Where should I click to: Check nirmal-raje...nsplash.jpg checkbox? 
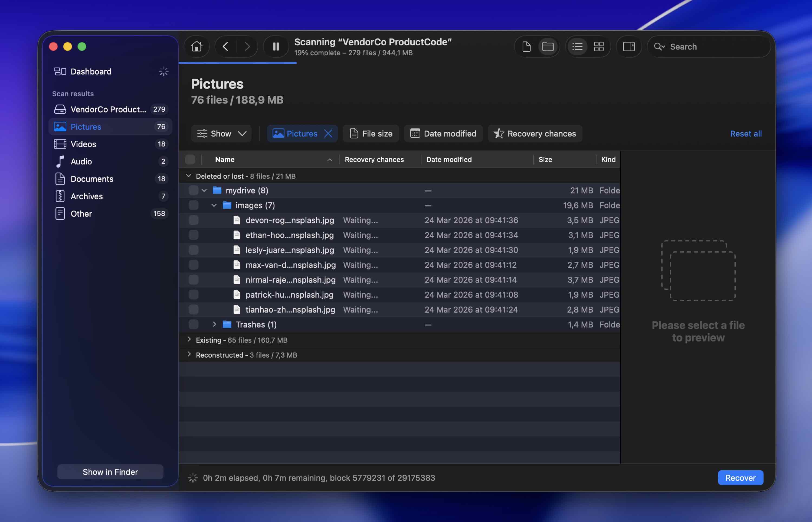pos(193,280)
